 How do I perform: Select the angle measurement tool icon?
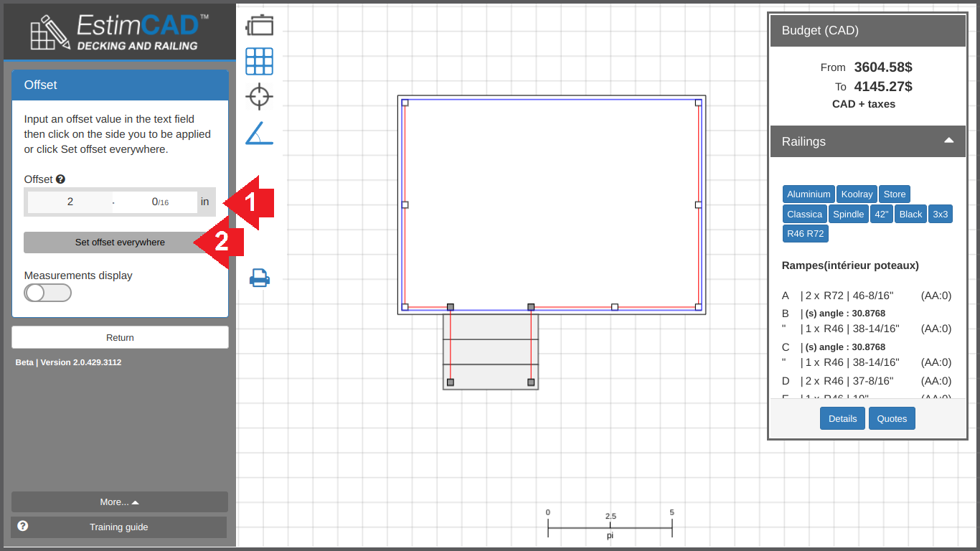(x=259, y=133)
